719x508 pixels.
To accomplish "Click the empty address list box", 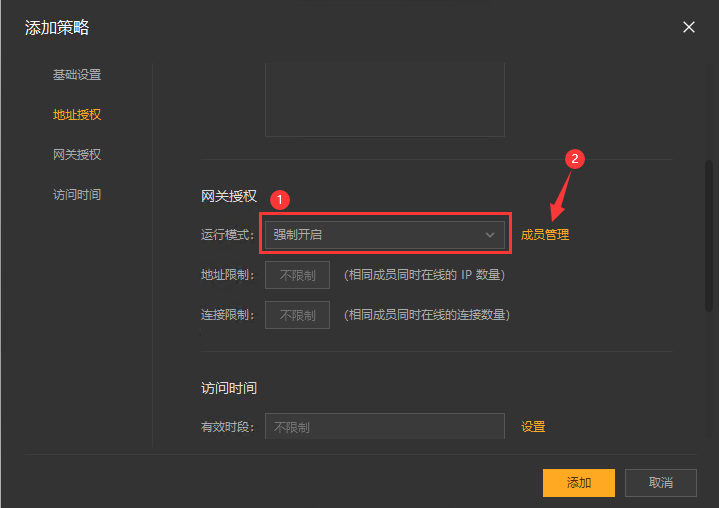I will point(385,100).
